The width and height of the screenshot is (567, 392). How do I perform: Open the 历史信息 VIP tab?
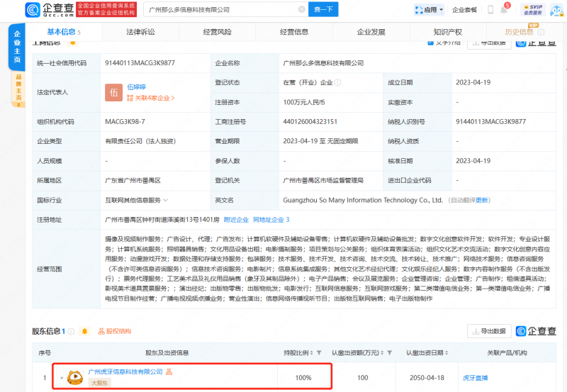519,32
